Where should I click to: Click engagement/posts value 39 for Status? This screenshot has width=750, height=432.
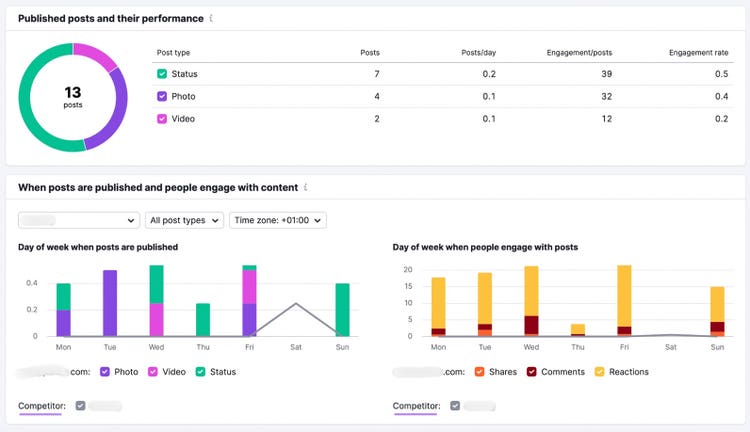(607, 74)
